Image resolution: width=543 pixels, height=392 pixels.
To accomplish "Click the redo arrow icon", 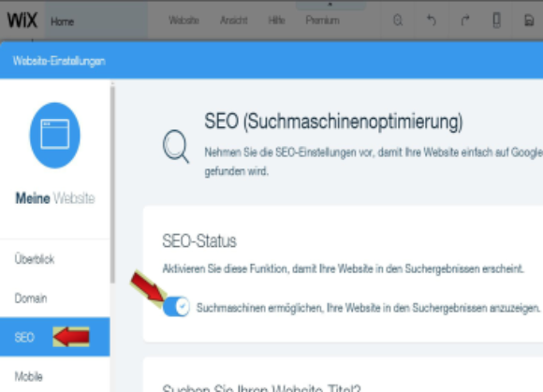I will 465,20.
